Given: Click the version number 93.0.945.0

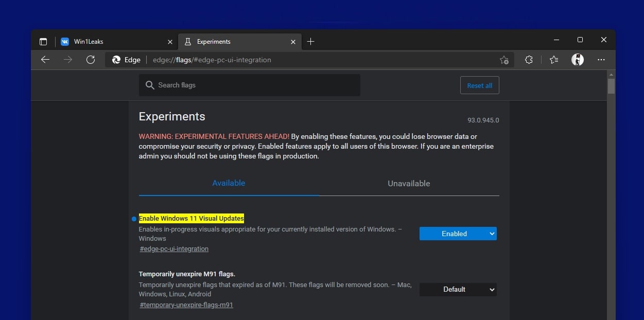Looking at the screenshot, I should click(483, 120).
